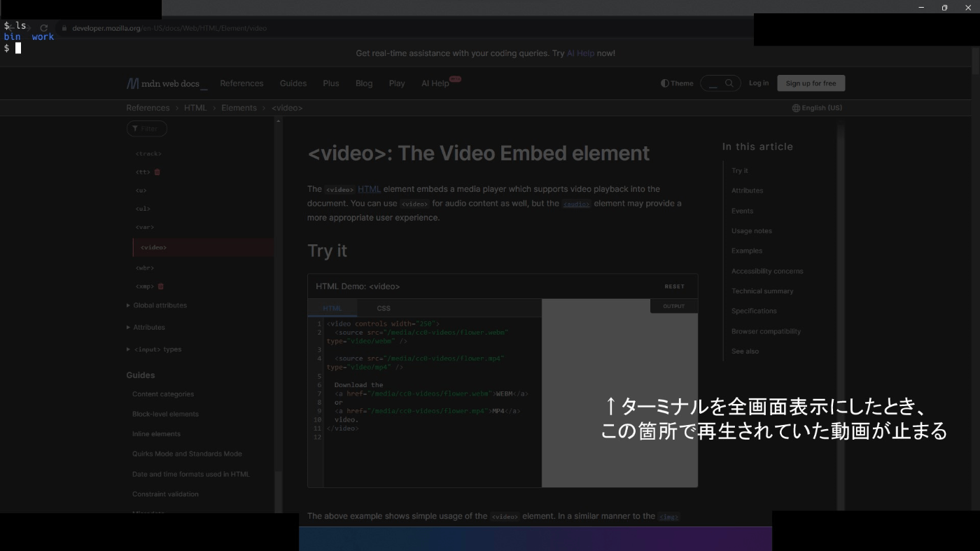Image resolution: width=980 pixels, height=551 pixels.
Task: Open the English (US) language selector
Action: pyautogui.click(x=817, y=108)
